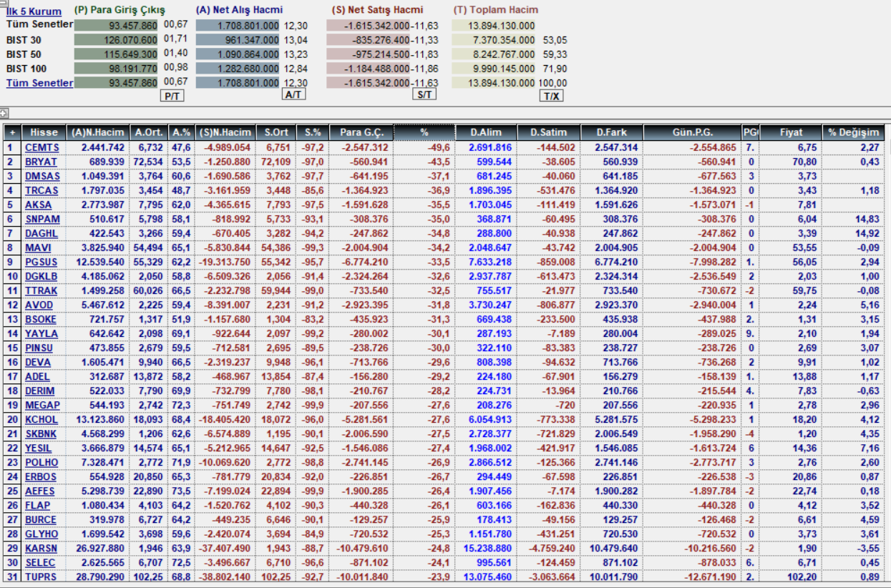Open the PGSUS stock link
Image resolution: width=891 pixels, height=588 pixels.
coord(42,262)
